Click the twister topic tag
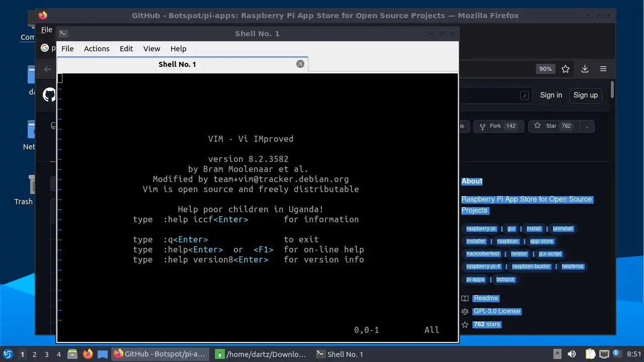Viewport: 644px width, 362px height. tap(519, 254)
